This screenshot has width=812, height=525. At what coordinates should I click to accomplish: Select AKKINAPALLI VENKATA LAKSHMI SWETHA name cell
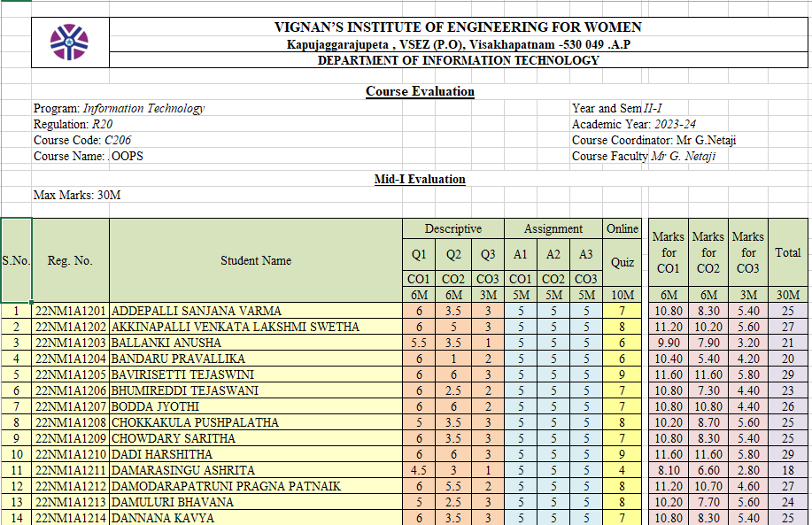pyautogui.click(x=256, y=327)
